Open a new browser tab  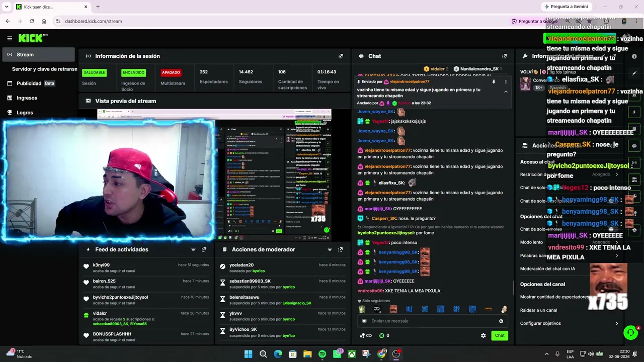(x=98, y=7)
